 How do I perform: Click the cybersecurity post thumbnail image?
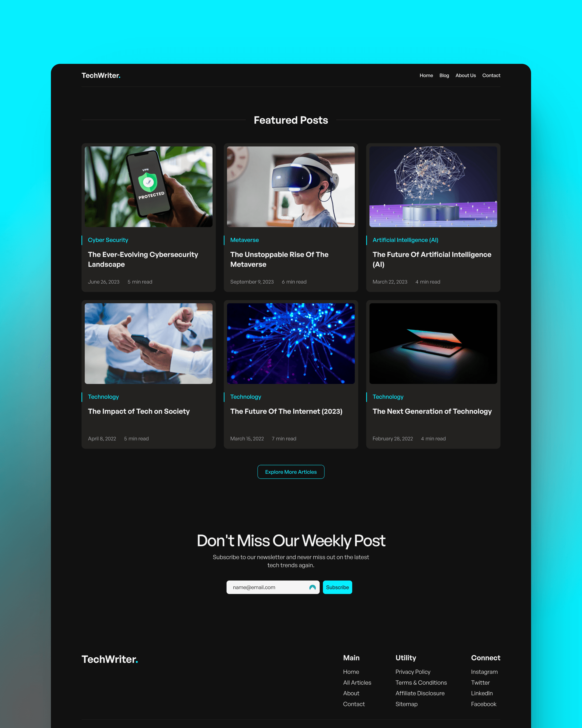tap(148, 187)
